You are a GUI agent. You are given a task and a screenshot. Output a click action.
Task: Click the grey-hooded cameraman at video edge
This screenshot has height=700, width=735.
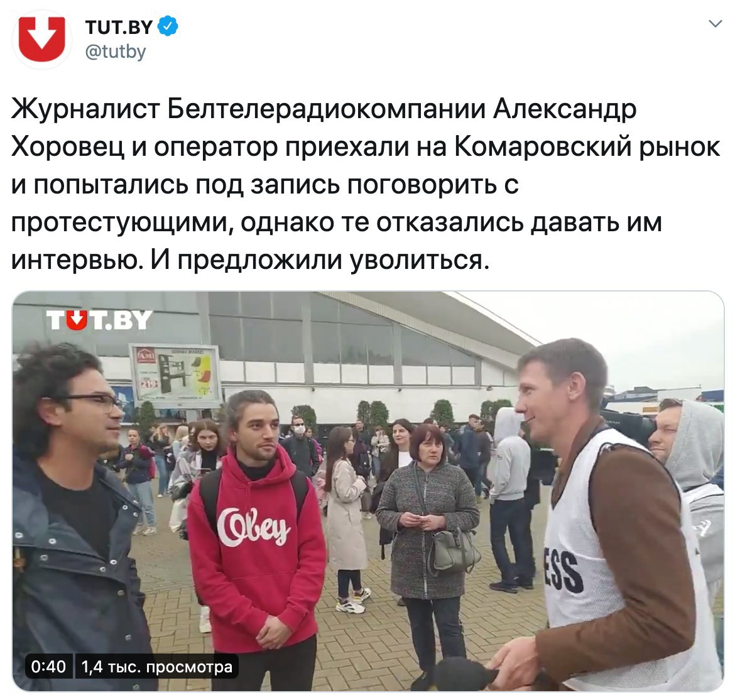687,464
